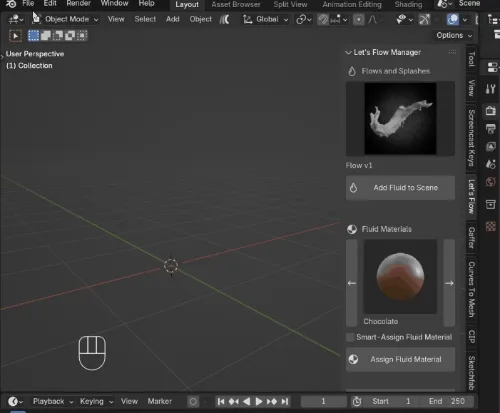Click the Chocolate material preview sphere
500x413 pixels.
click(x=400, y=276)
